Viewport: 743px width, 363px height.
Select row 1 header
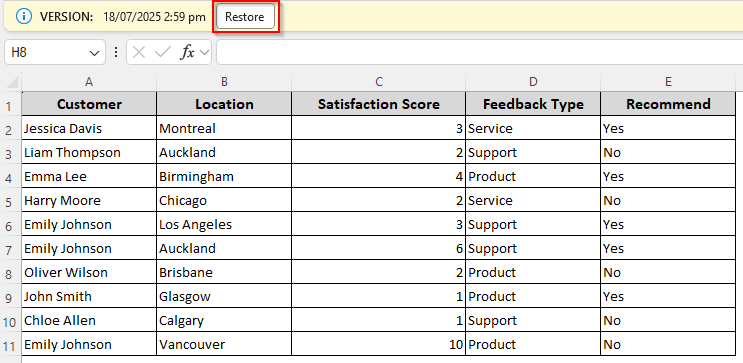pyautogui.click(x=10, y=105)
